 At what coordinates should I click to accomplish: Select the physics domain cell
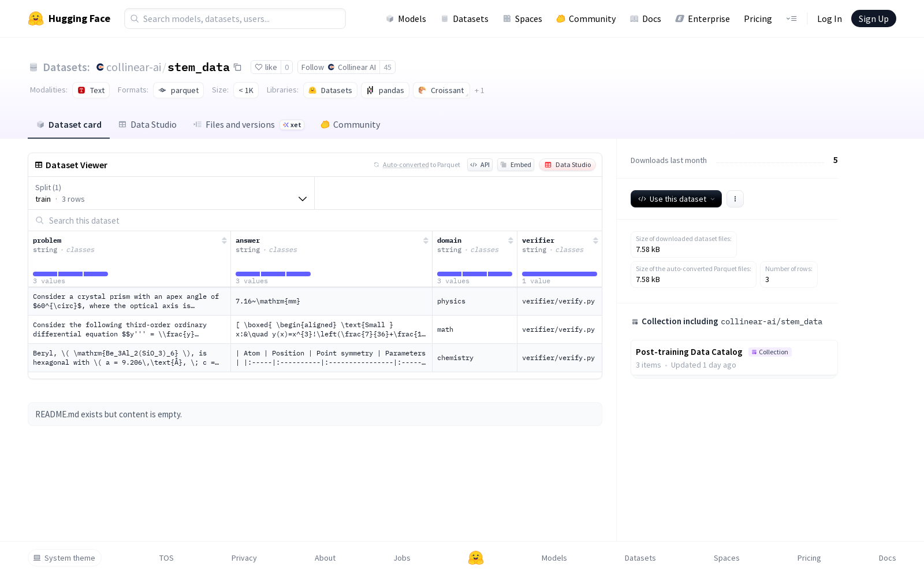pyautogui.click(x=475, y=301)
